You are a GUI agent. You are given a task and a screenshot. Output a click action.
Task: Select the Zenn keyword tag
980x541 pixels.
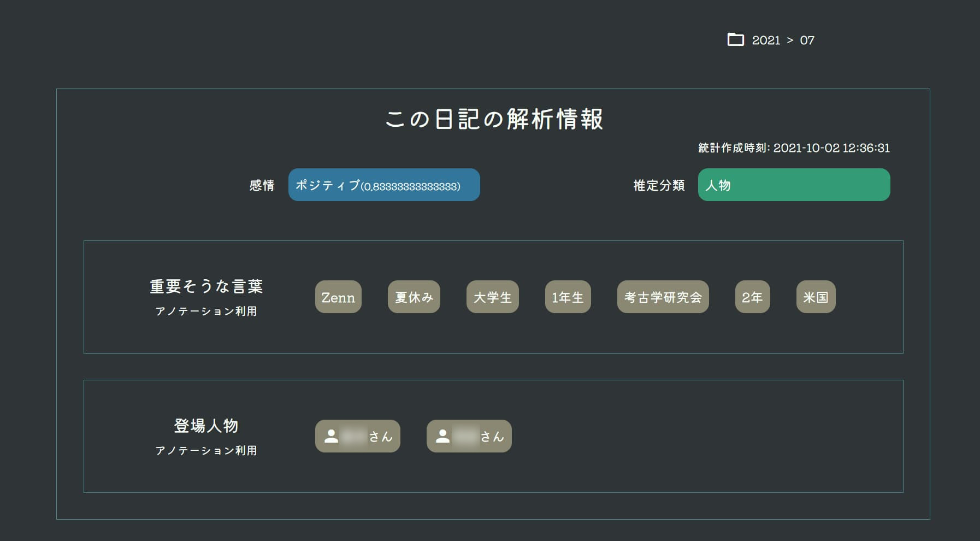click(338, 297)
